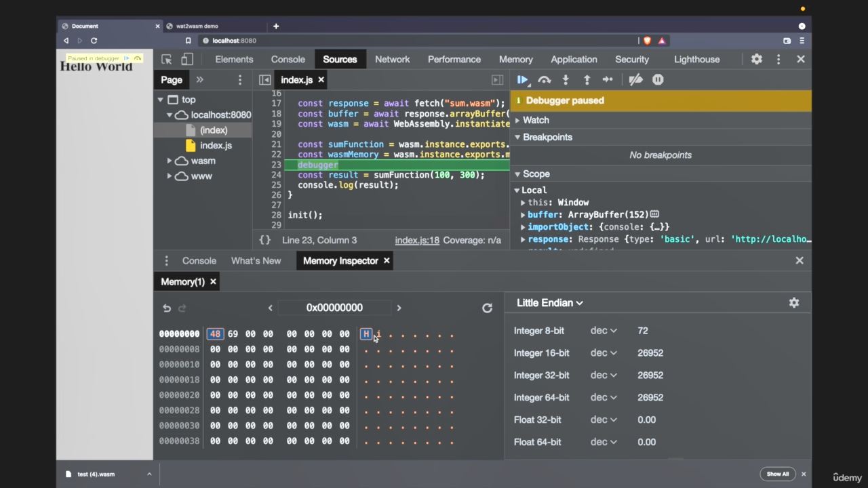Open the Console drawer tab
This screenshot has height=488, width=868.
coord(199,261)
